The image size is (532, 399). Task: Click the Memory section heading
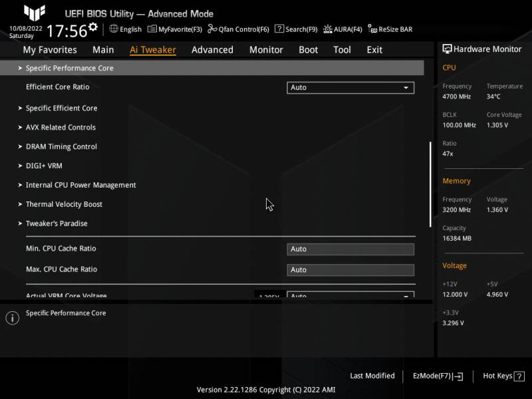click(456, 181)
